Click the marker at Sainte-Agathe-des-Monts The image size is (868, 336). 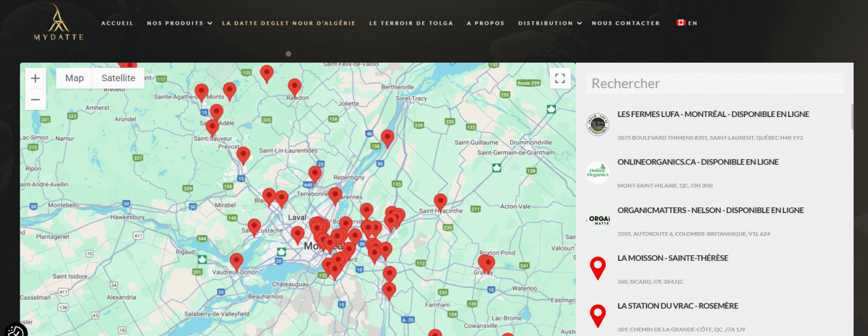pos(201,93)
